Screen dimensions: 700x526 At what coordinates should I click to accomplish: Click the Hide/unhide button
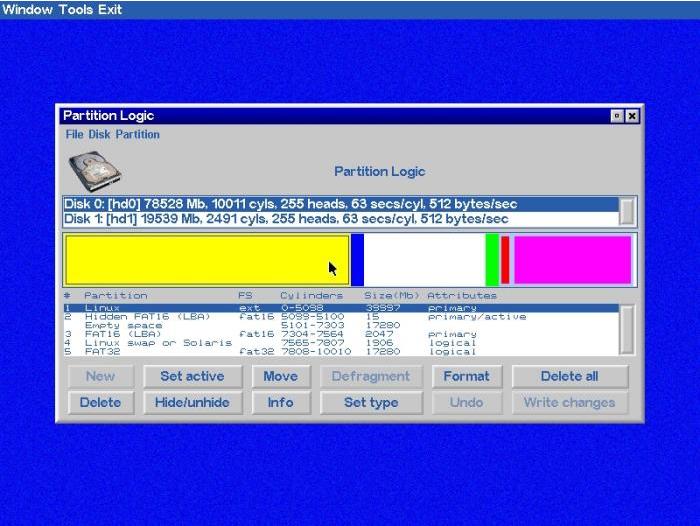click(x=192, y=403)
